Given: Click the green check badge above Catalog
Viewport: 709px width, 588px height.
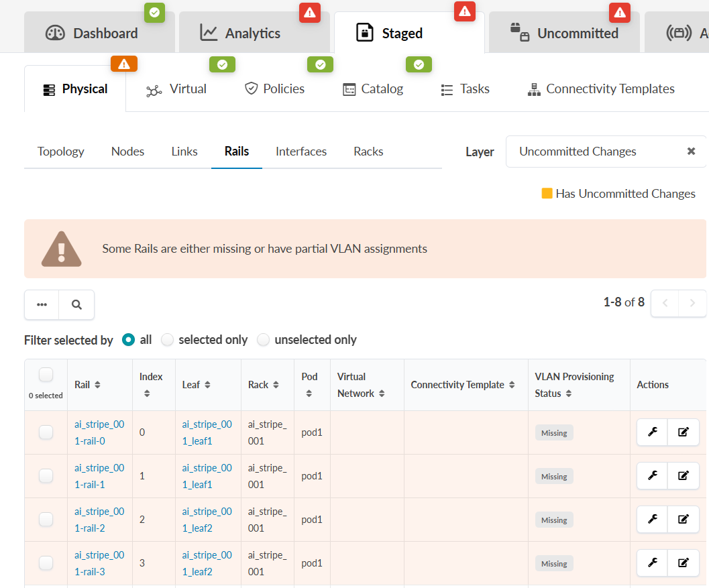Looking at the screenshot, I should click(419, 64).
